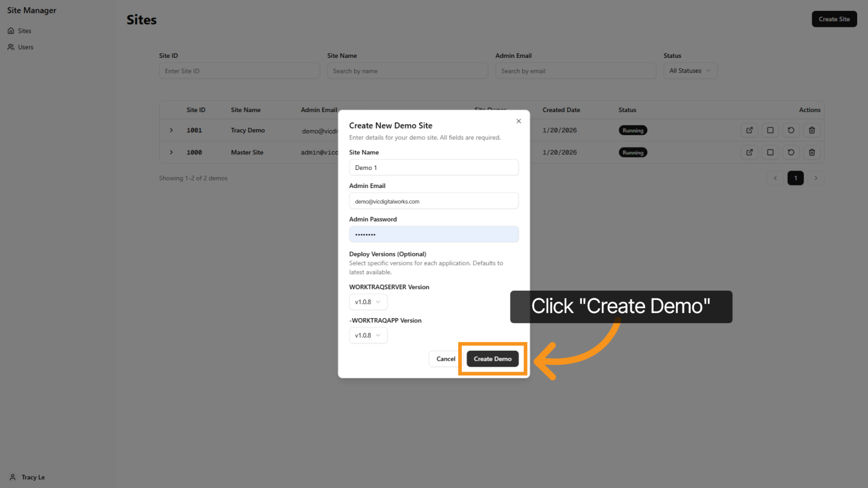Delete the Tracy Demo site
The image size is (868, 488).
[x=811, y=130]
